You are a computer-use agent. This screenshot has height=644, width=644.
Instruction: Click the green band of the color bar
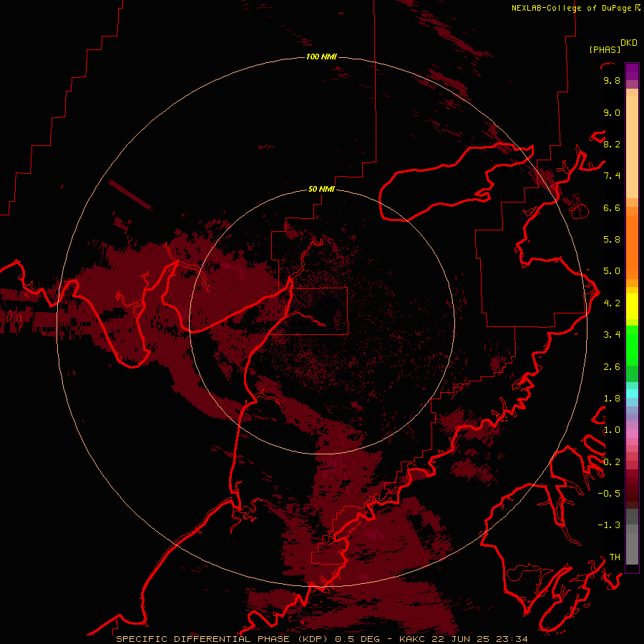click(632, 347)
